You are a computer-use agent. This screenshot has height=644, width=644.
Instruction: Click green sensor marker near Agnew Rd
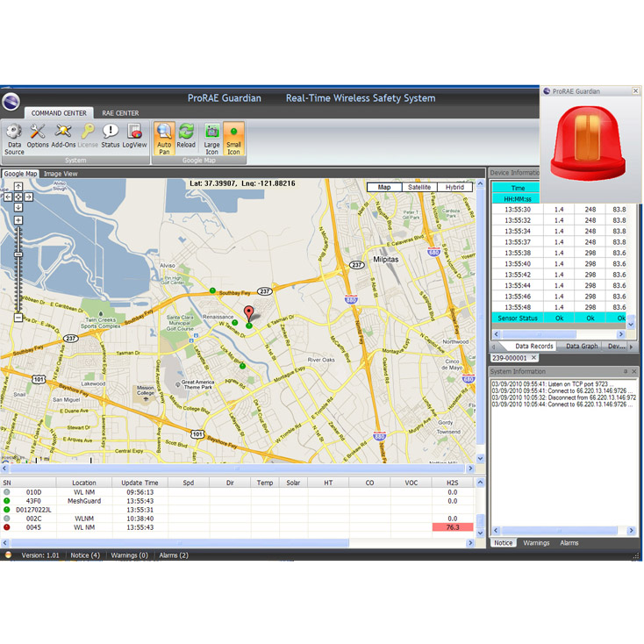(x=242, y=366)
